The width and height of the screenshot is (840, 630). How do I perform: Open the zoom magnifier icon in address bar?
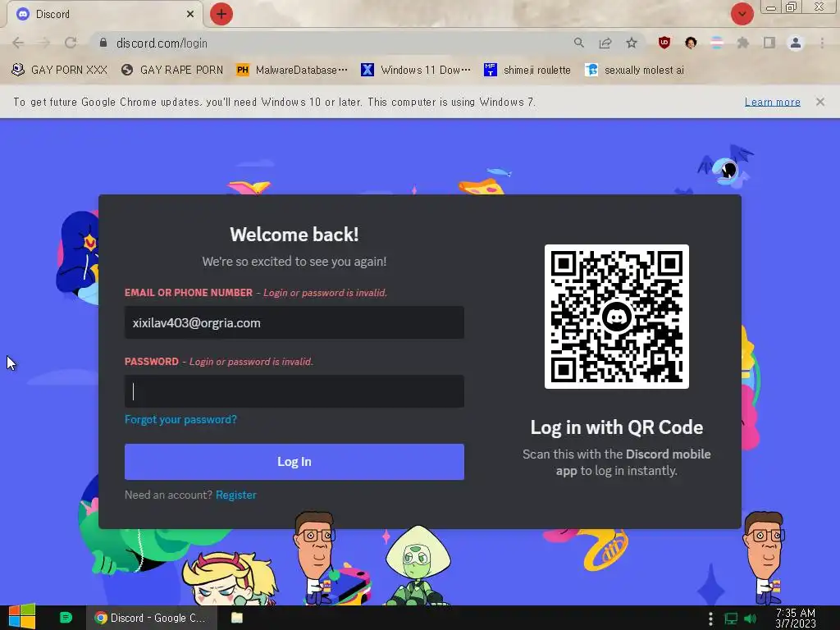click(x=578, y=43)
